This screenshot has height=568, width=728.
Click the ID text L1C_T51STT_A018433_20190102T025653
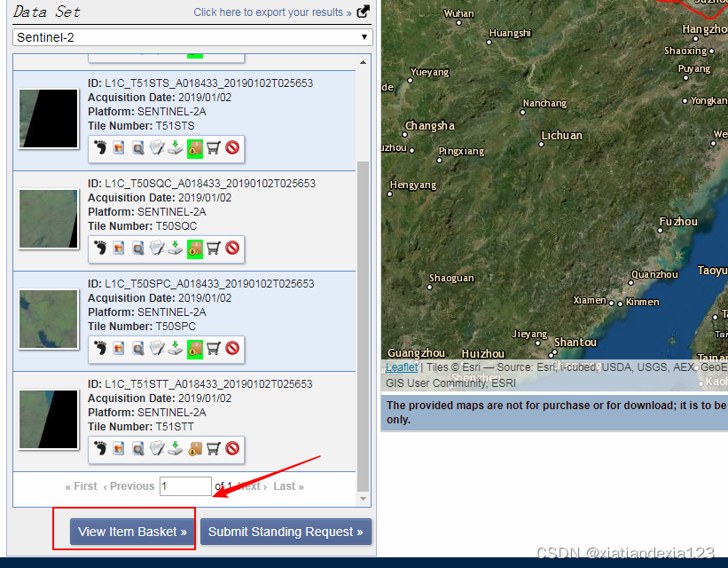208,384
